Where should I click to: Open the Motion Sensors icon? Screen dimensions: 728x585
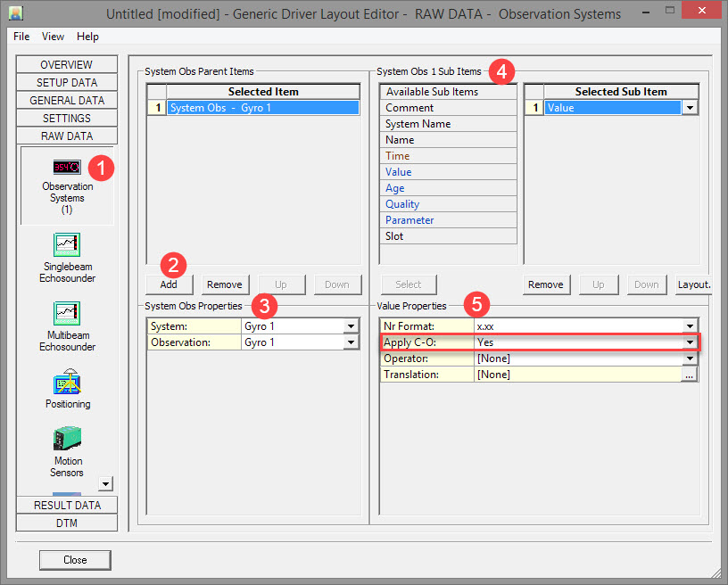(67, 439)
